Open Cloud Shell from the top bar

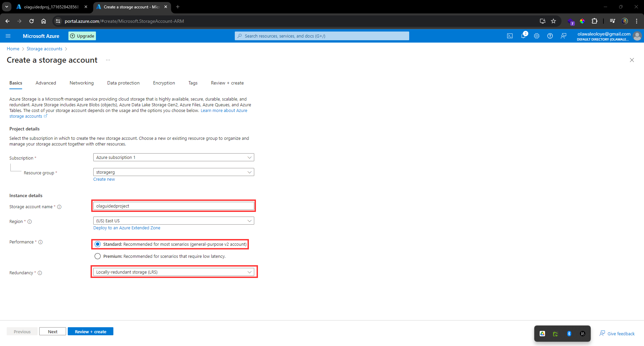coord(510,36)
